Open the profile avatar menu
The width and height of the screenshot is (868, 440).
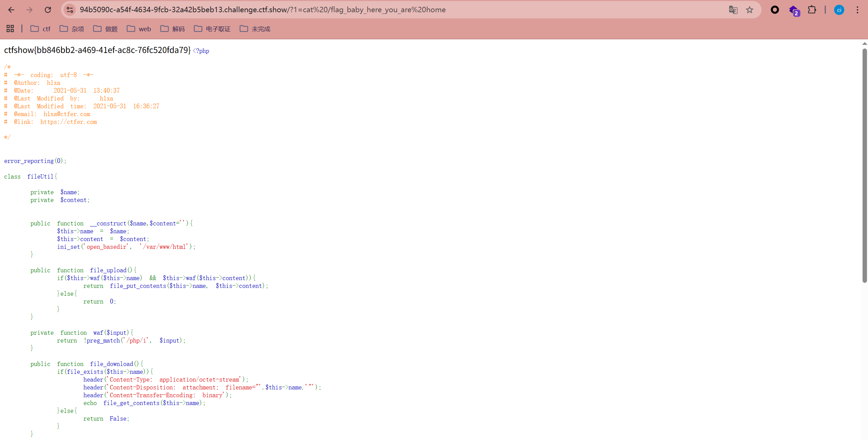[839, 10]
